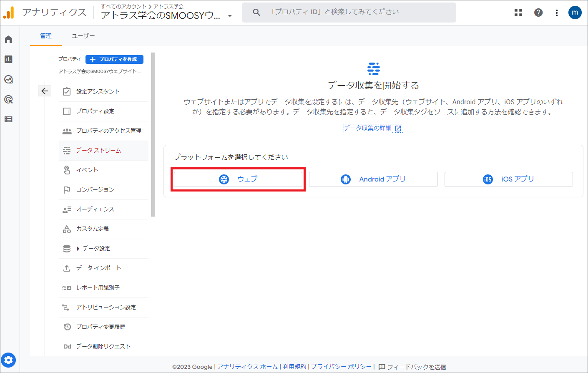Open the Google apps grid icon
Image resolution: width=588 pixels, height=373 pixels.
click(518, 13)
